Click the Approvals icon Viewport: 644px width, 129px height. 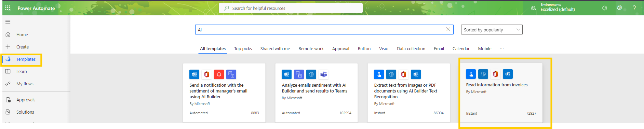8,100
